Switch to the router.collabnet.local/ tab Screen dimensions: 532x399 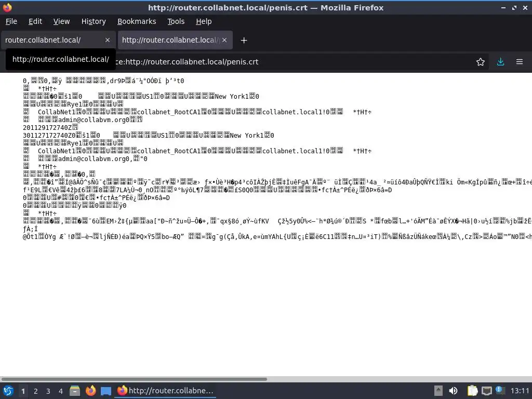click(59, 40)
